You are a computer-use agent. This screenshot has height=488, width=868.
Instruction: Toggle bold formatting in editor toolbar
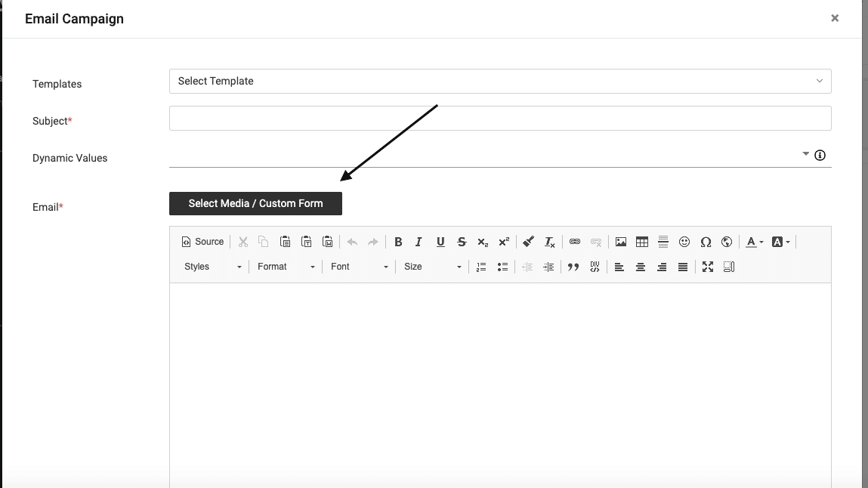tap(398, 242)
